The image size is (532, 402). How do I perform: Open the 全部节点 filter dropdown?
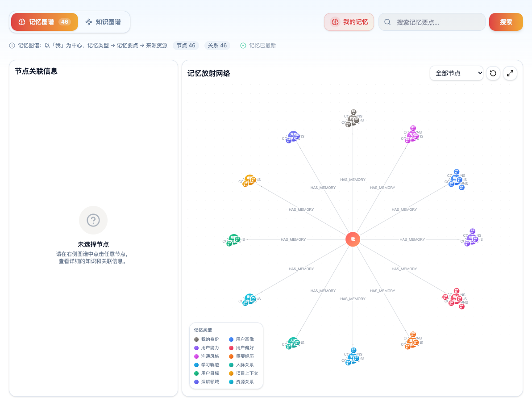456,73
